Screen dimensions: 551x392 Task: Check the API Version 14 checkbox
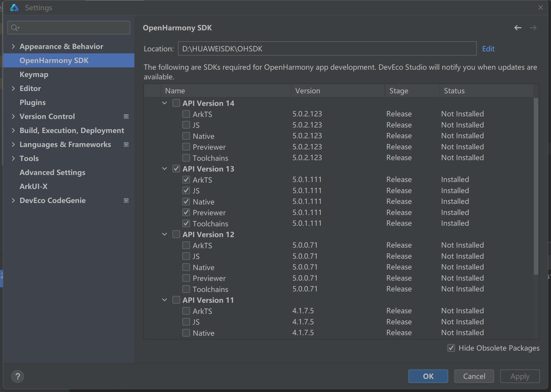click(176, 103)
